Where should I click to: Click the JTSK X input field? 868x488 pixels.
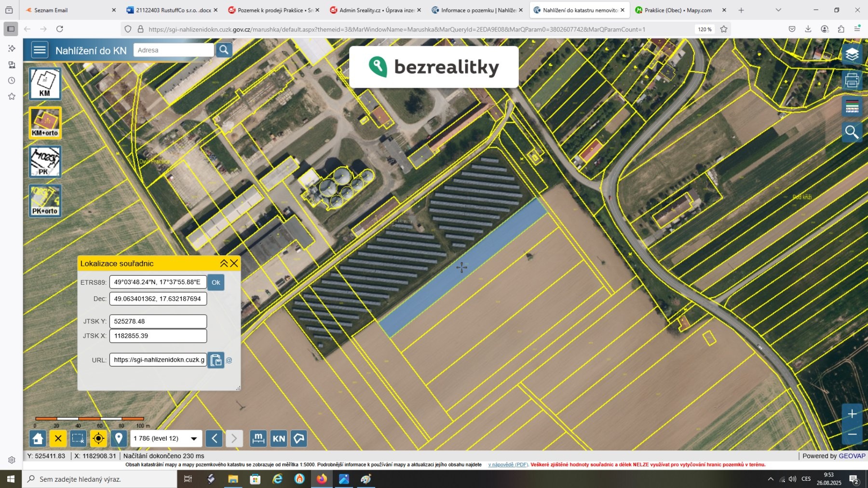click(158, 336)
